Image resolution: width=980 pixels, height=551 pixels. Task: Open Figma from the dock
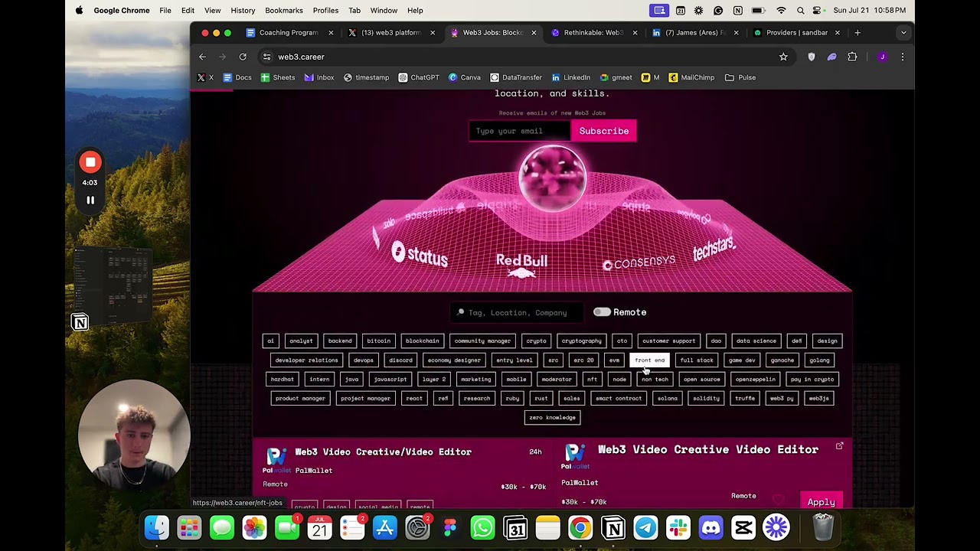click(x=450, y=528)
